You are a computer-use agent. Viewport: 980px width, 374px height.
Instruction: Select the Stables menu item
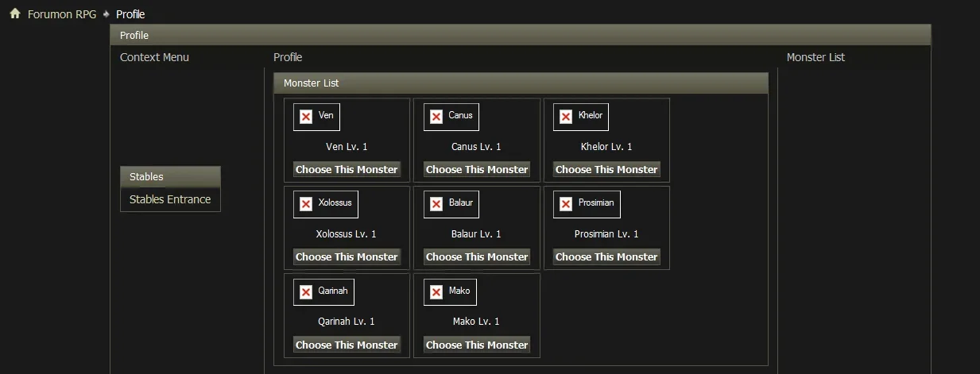point(170,177)
